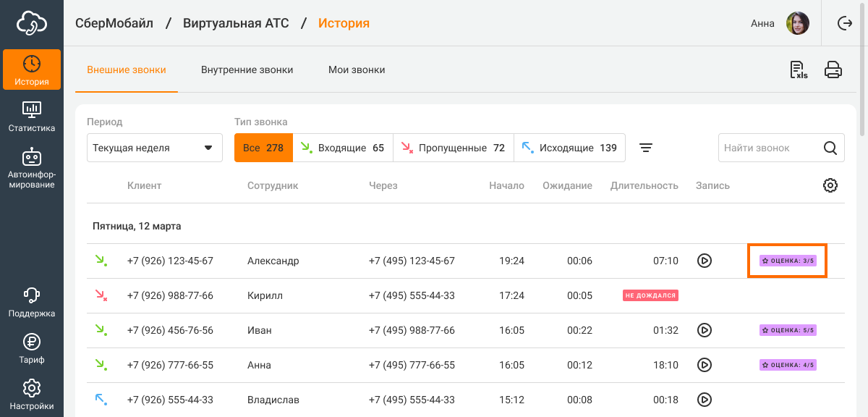868x417 pixels.
Task: Open the additional filters icon
Action: pos(646,148)
